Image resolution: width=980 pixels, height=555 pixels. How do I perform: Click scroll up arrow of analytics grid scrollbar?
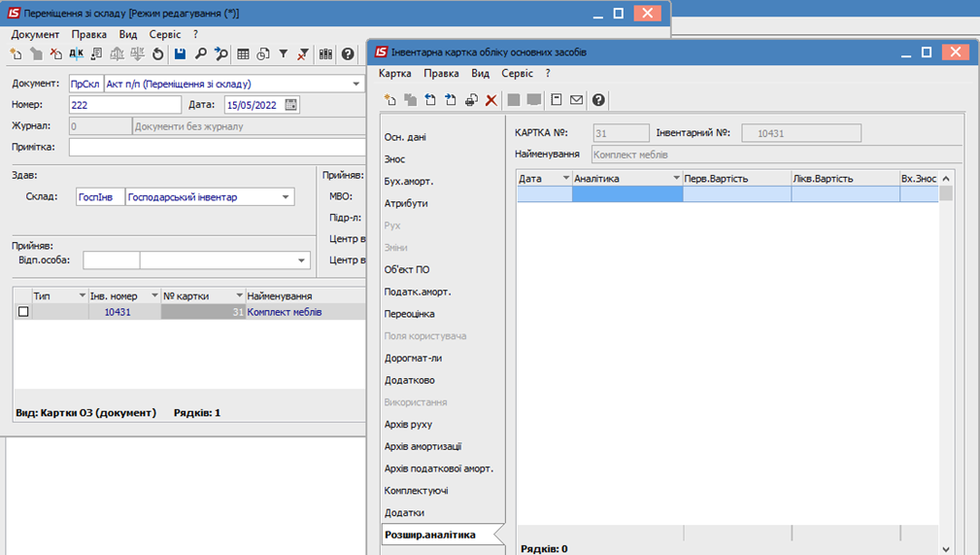[946, 178]
